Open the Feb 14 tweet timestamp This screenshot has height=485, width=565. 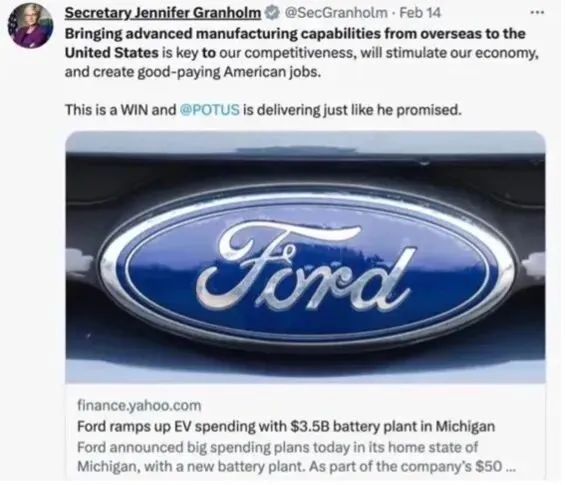pos(420,13)
